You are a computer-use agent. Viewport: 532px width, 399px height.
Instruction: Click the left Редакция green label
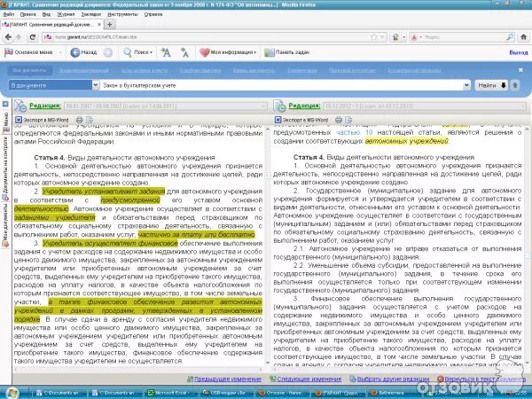(x=45, y=106)
